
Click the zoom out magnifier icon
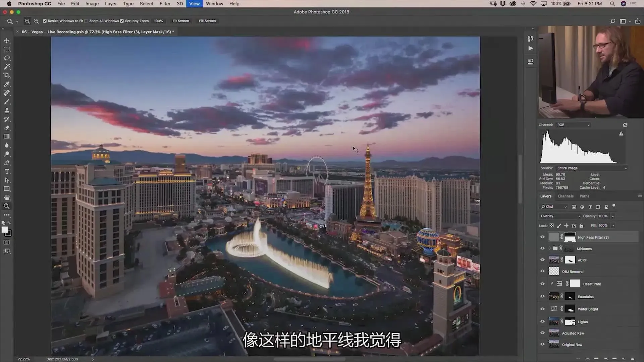pyautogui.click(x=36, y=21)
